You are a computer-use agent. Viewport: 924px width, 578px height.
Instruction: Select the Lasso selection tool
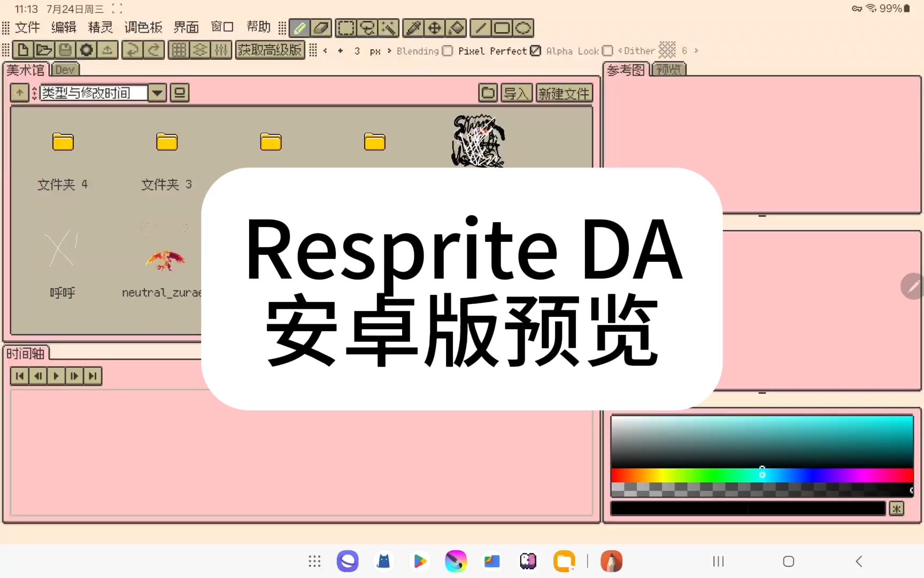click(367, 28)
